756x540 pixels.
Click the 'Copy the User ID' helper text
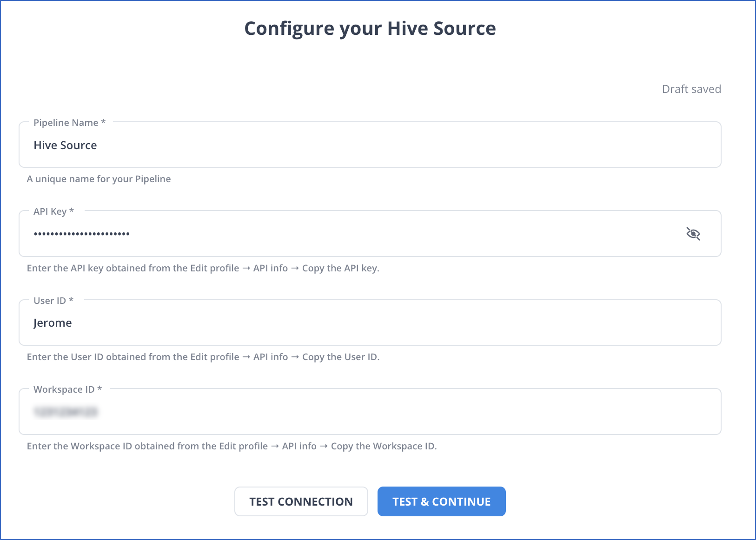[x=341, y=357]
